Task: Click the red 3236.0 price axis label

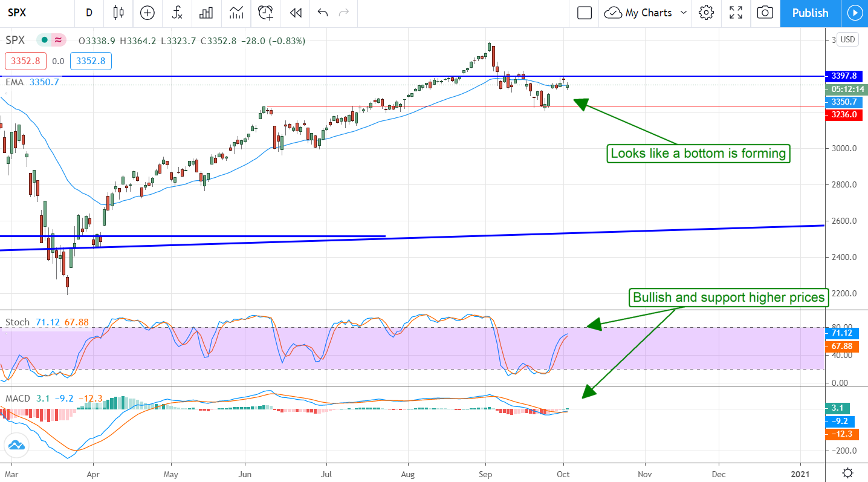Action: click(844, 114)
